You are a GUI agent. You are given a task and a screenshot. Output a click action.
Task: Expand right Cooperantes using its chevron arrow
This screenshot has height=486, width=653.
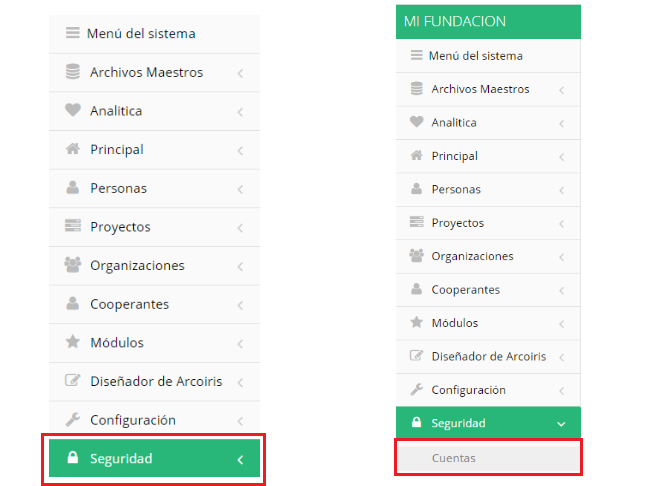562,290
